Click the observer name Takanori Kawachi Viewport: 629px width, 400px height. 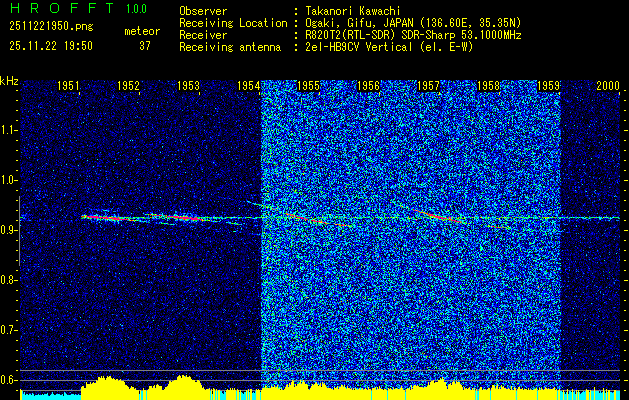click(353, 11)
